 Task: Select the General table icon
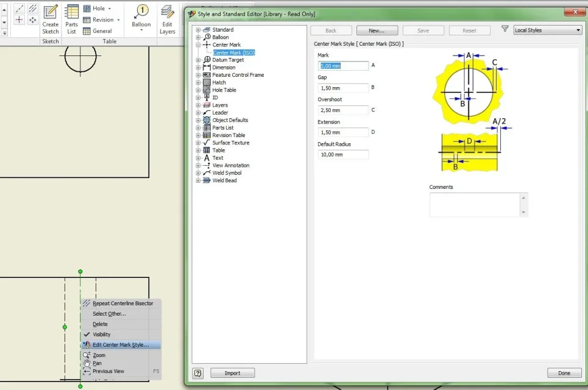[x=87, y=31]
